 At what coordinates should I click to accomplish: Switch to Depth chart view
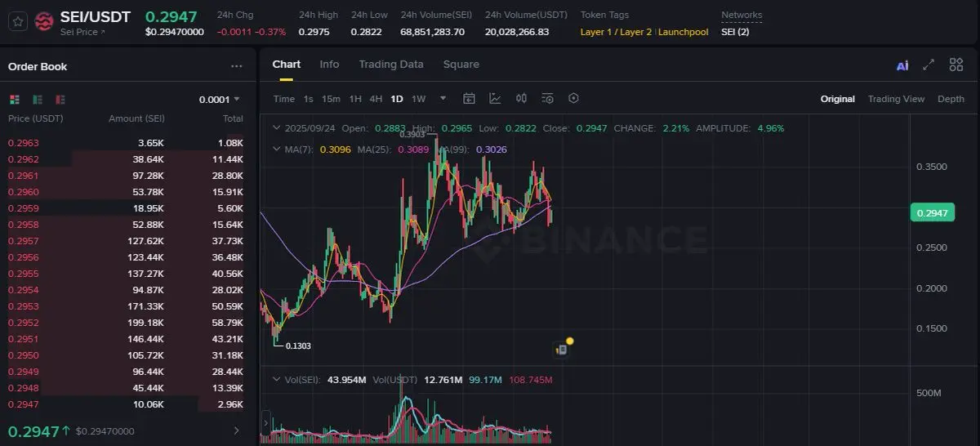(x=951, y=99)
